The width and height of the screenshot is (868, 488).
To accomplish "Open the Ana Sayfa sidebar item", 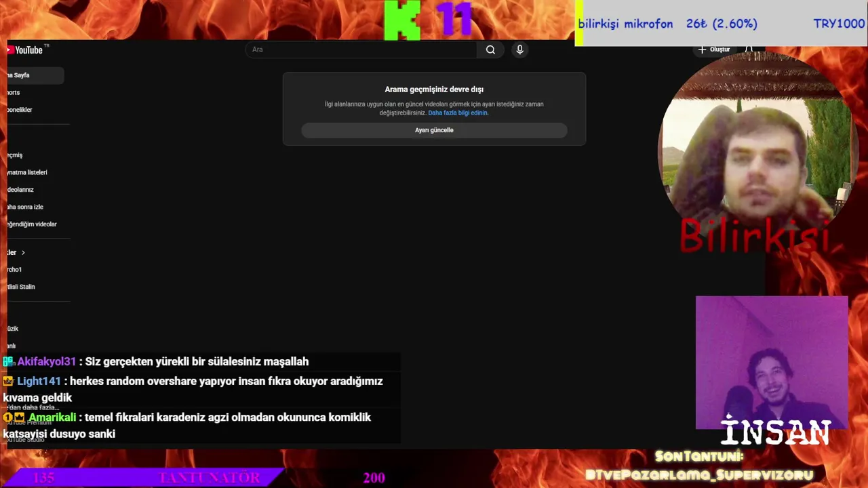I will point(35,75).
